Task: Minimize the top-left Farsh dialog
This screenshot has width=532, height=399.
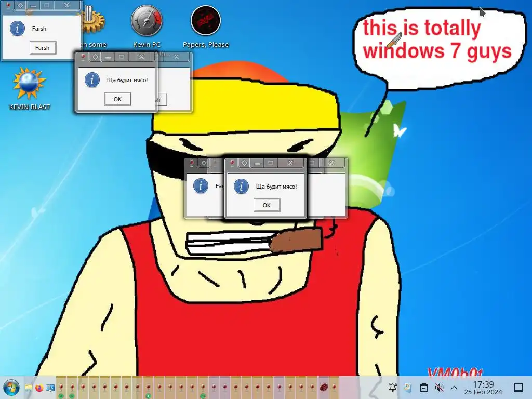Action: point(33,5)
